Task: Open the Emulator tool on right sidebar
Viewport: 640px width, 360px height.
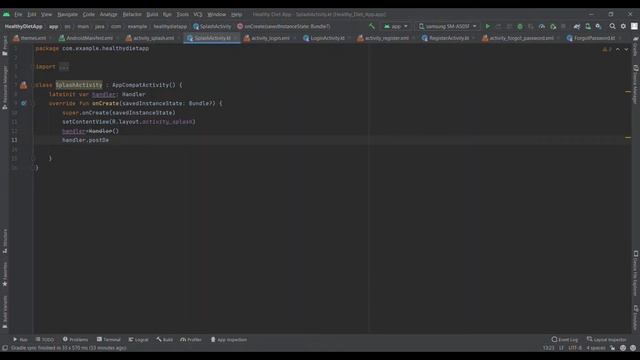Action: 635,318
